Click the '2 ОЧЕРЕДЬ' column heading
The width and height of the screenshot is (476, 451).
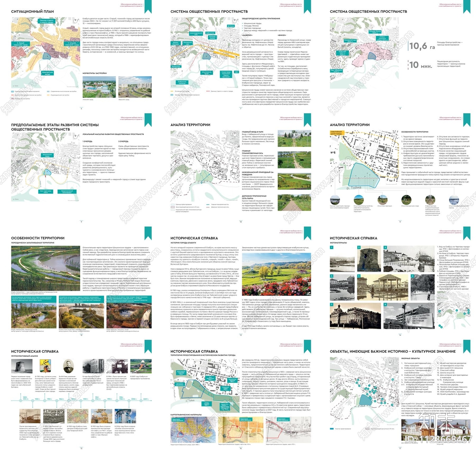[123, 142]
